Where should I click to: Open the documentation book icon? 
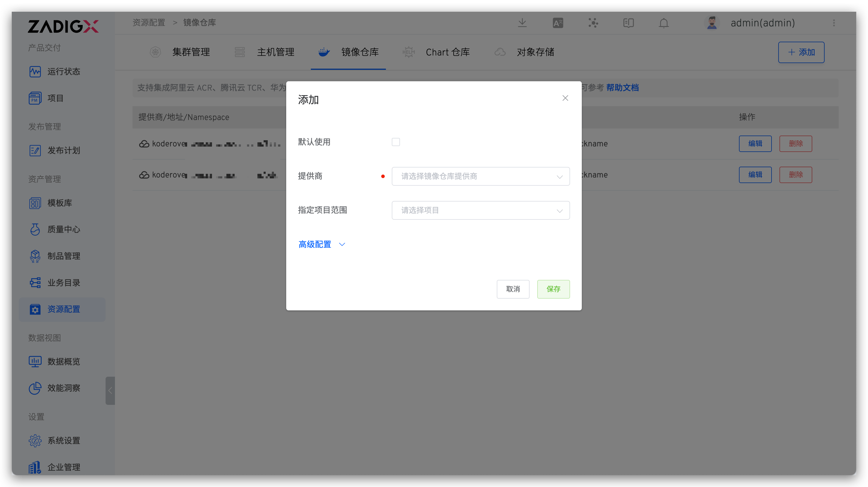628,23
